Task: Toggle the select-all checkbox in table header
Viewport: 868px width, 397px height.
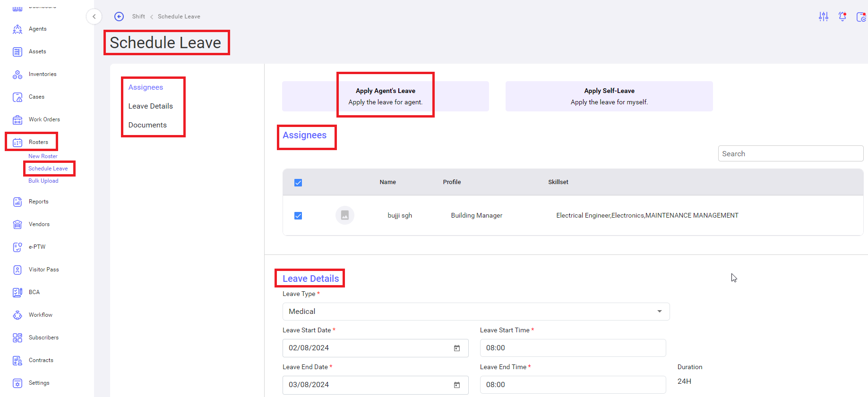Action: (x=298, y=183)
